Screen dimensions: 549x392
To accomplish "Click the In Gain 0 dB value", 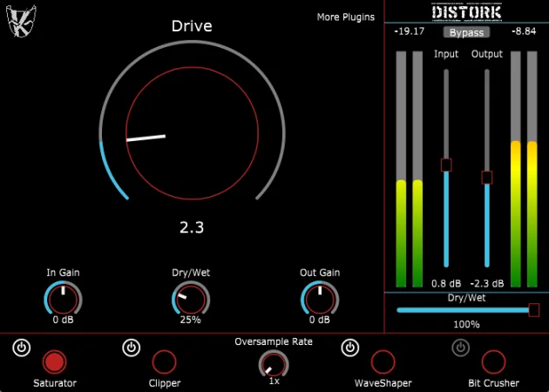I will (x=63, y=320).
